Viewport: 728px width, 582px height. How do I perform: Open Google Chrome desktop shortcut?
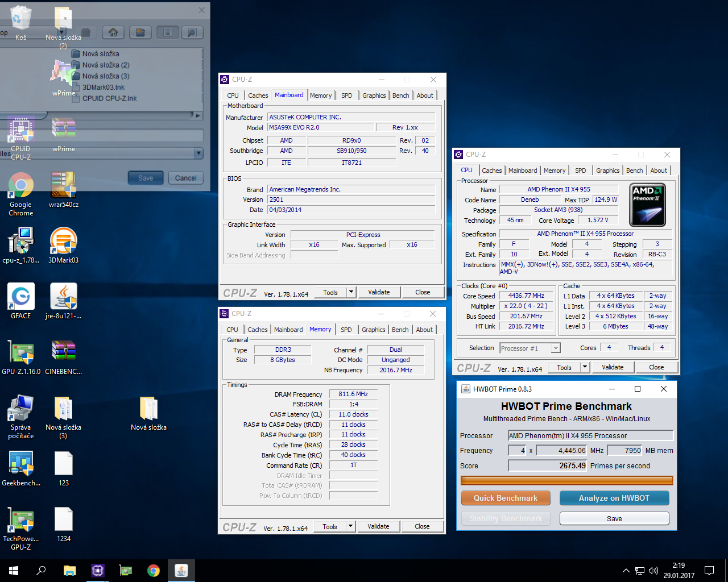point(21,194)
